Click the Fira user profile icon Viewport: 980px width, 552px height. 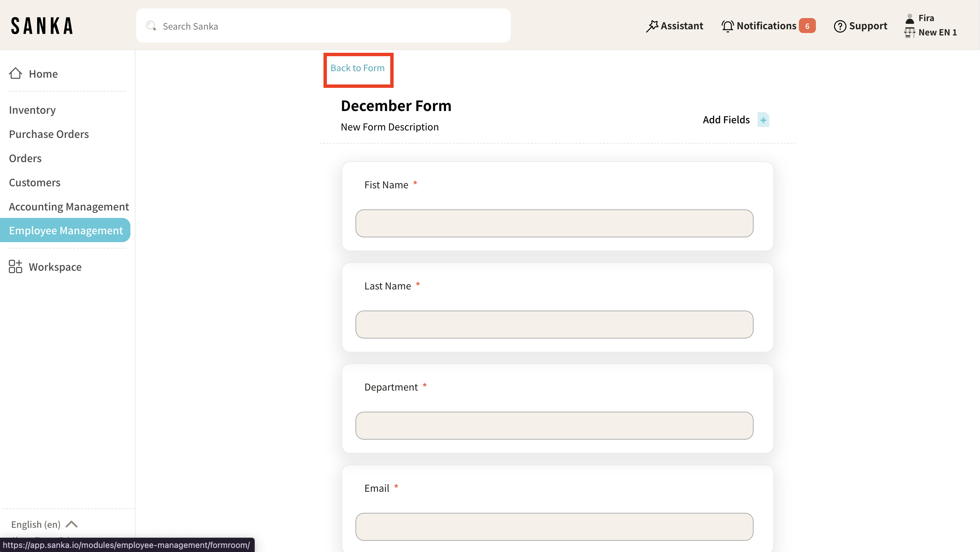click(910, 18)
